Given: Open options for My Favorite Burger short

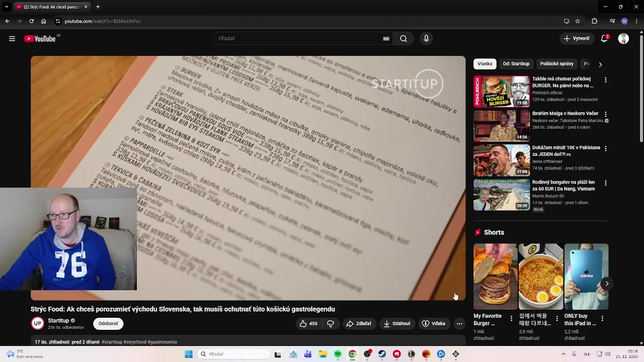Looking at the screenshot, I should point(511,319).
